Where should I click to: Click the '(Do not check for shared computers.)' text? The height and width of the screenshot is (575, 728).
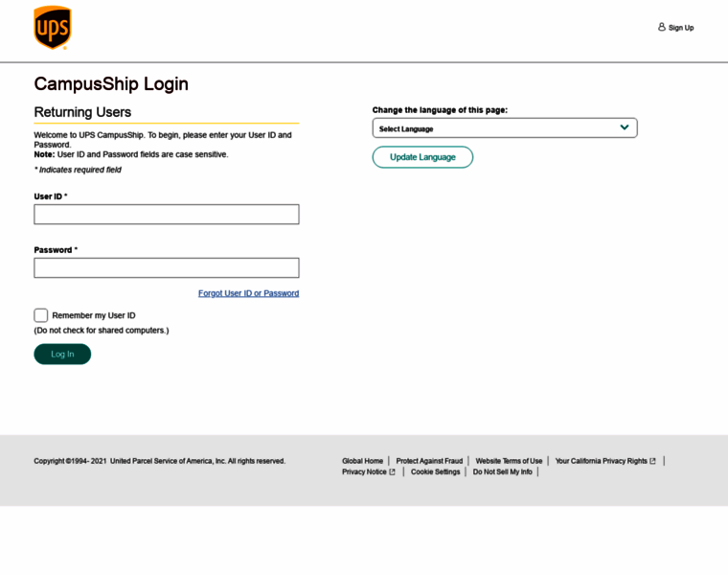pos(102,331)
